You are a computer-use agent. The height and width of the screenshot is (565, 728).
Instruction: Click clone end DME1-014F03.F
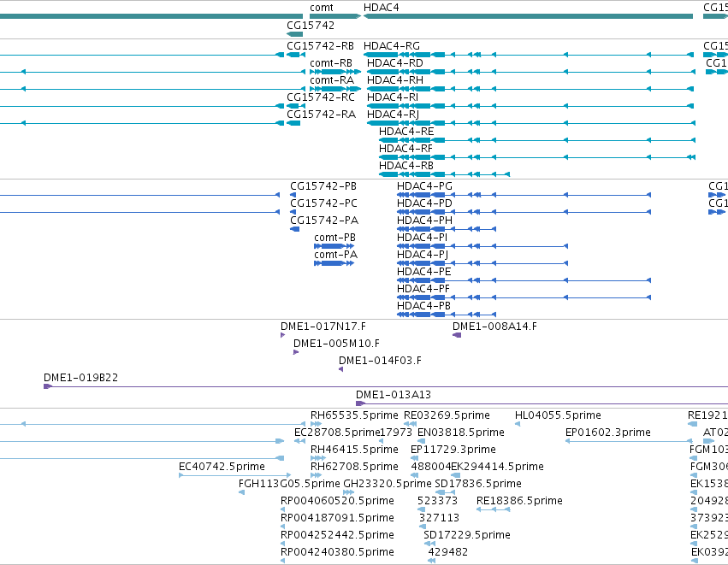click(x=380, y=361)
